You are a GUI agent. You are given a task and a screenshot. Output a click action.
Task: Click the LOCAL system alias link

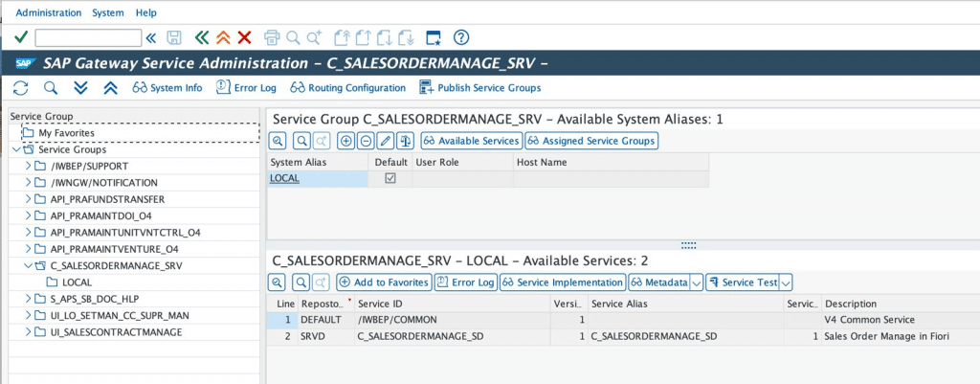pyautogui.click(x=284, y=178)
